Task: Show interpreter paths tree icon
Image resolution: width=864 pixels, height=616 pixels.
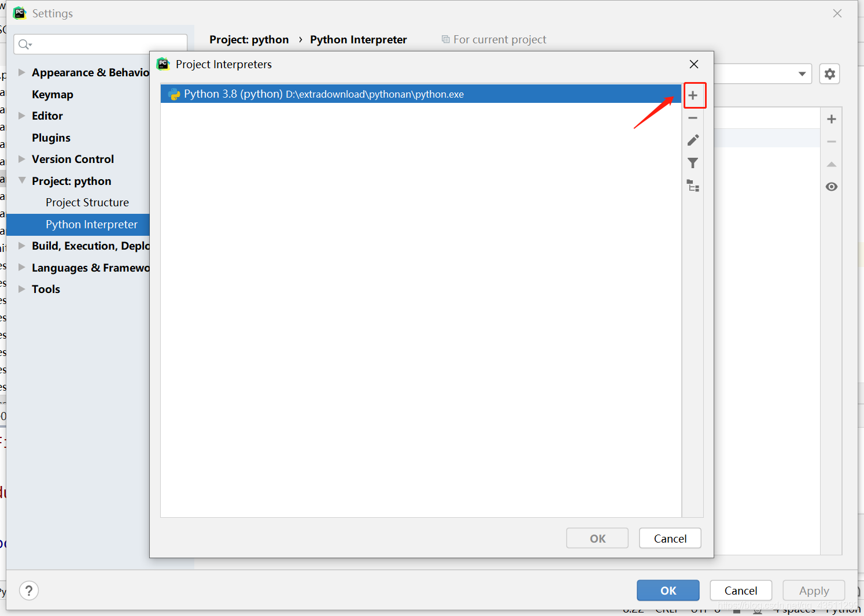Action: pyautogui.click(x=693, y=185)
